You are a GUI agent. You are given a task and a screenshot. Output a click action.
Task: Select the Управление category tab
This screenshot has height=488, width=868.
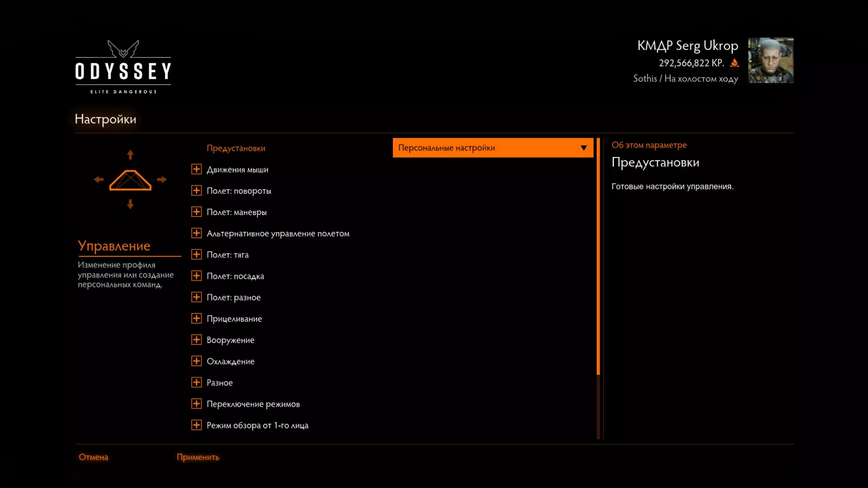click(114, 246)
